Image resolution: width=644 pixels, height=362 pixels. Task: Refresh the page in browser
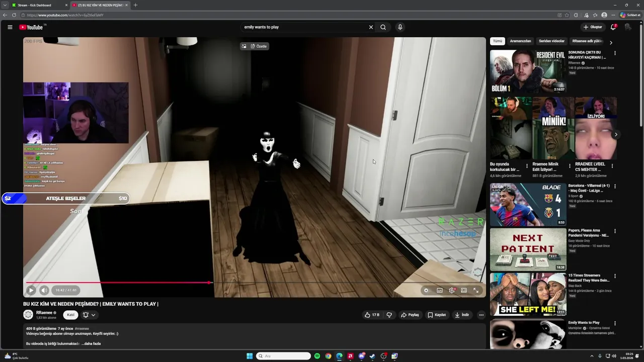click(14, 15)
